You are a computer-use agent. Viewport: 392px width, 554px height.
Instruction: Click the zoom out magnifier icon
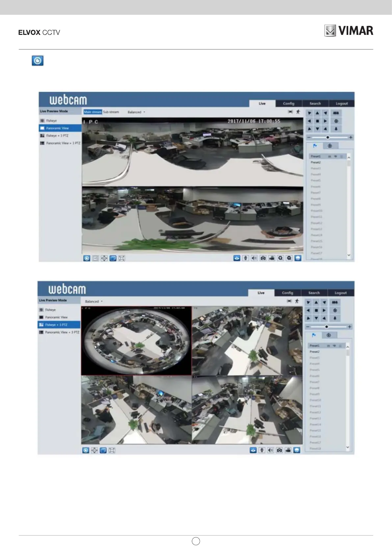point(289,258)
